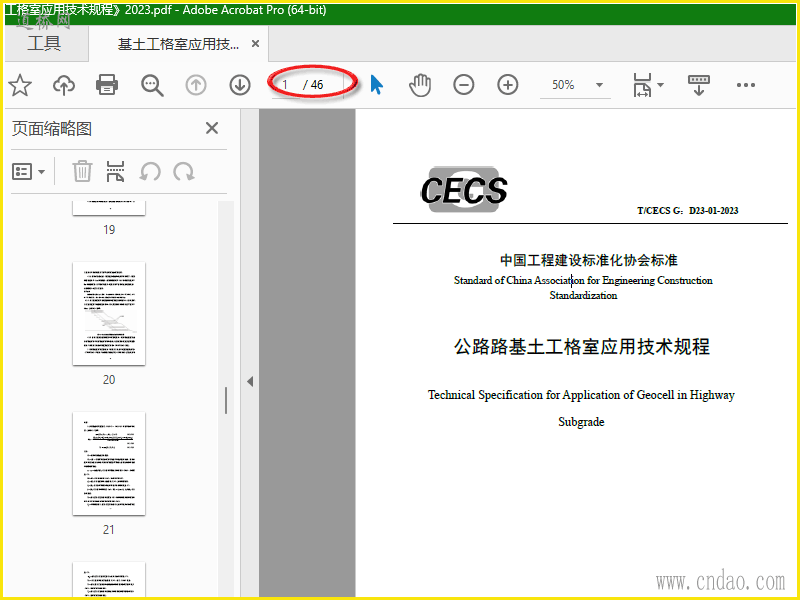Open the find text magnifier tool
The width and height of the screenshot is (800, 600).
click(x=152, y=85)
